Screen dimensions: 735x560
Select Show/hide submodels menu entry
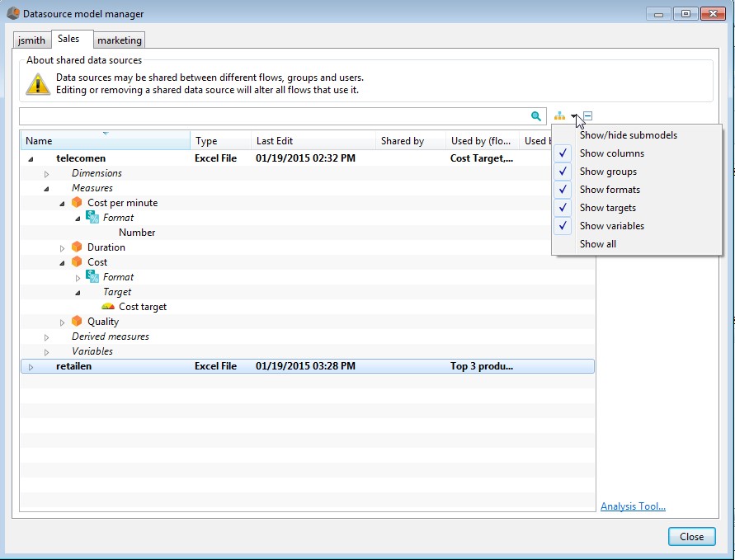628,135
